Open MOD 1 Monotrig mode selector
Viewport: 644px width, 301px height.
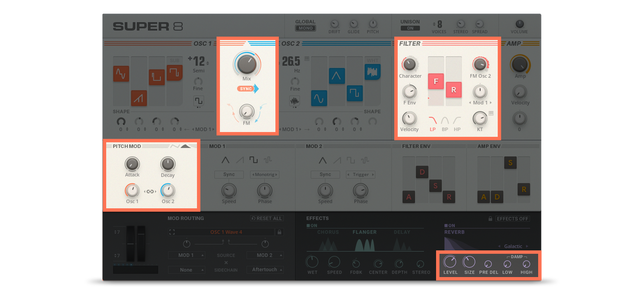click(265, 175)
